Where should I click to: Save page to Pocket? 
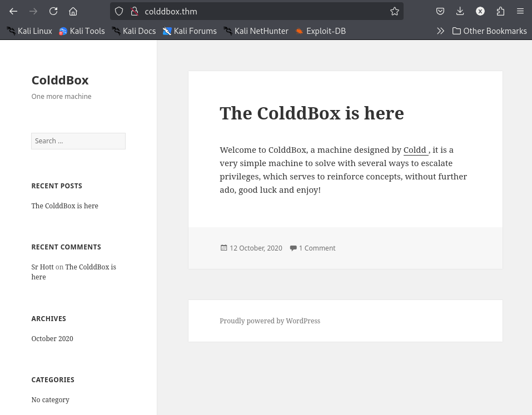pyautogui.click(x=440, y=11)
